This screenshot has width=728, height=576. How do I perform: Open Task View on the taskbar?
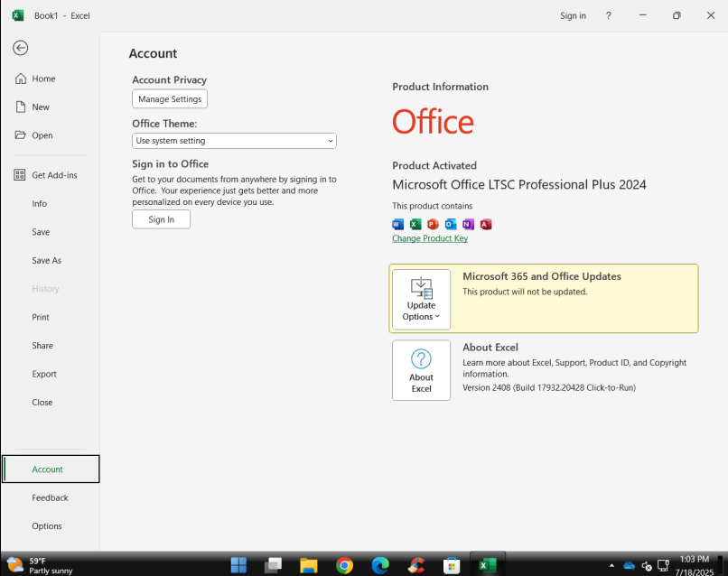(274, 565)
